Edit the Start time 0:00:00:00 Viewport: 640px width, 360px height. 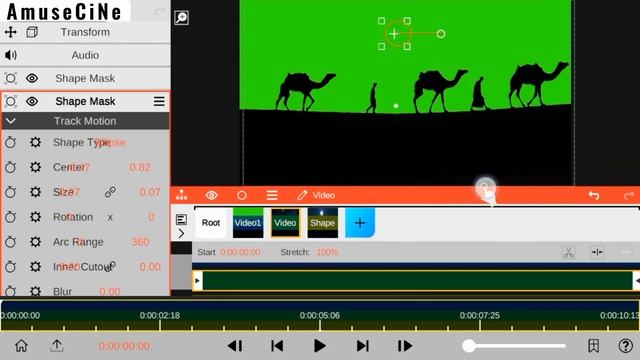coord(240,252)
